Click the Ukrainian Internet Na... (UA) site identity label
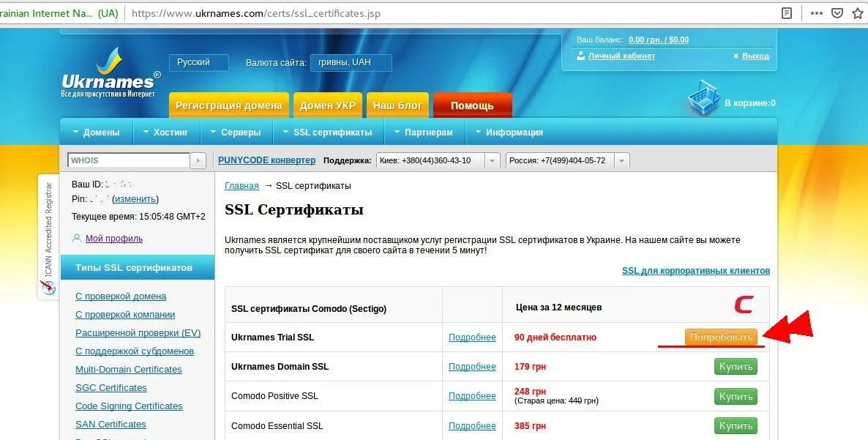Screen dimensions: 868x440 59,13
